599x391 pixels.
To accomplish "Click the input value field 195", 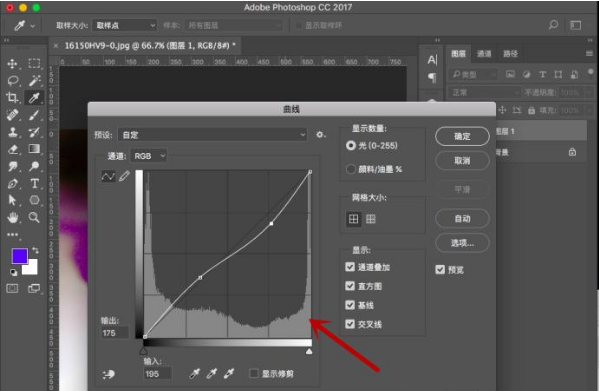I will pyautogui.click(x=158, y=374).
